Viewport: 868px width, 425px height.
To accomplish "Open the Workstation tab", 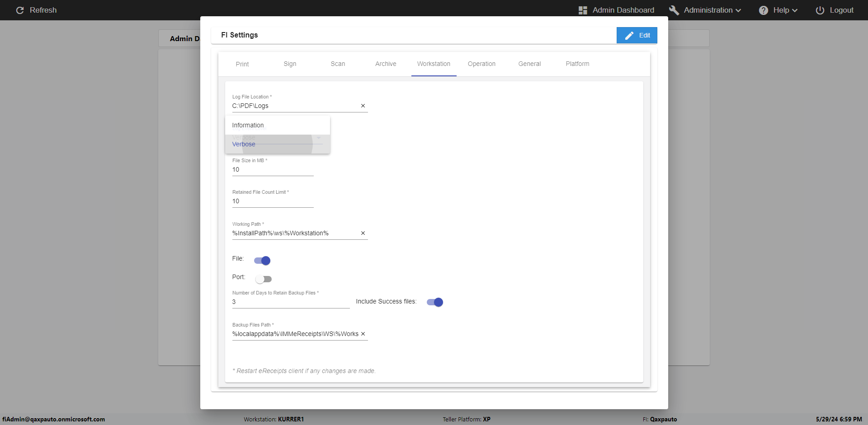I will (434, 64).
